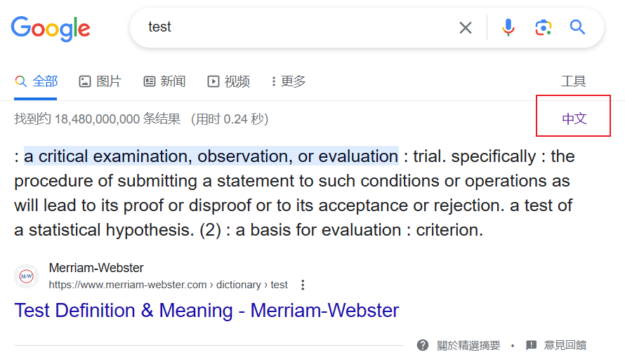Switch to the 图片 images tab

[100, 81]
